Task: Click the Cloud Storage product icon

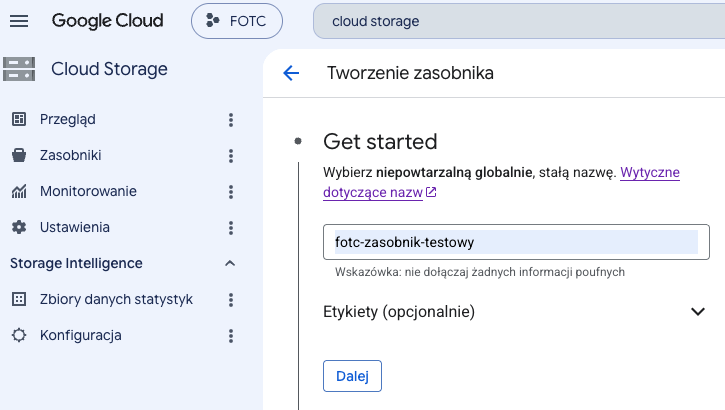Action: click(19, 69)
